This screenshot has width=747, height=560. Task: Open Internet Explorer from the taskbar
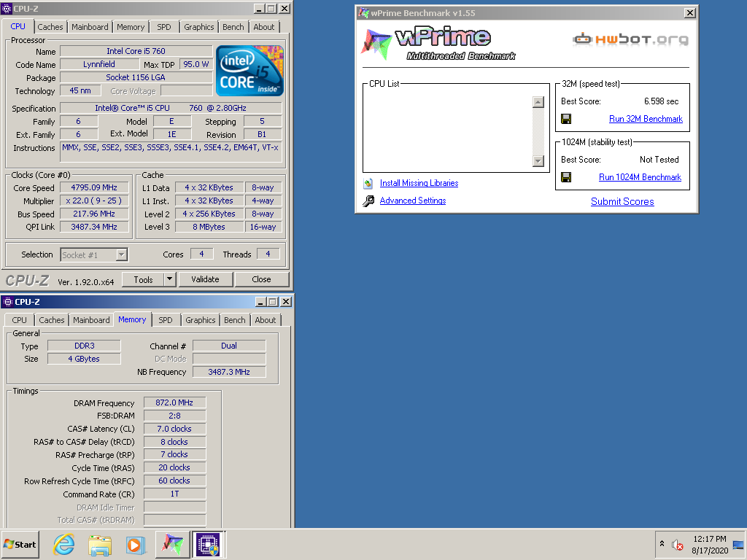click(64, 544)
